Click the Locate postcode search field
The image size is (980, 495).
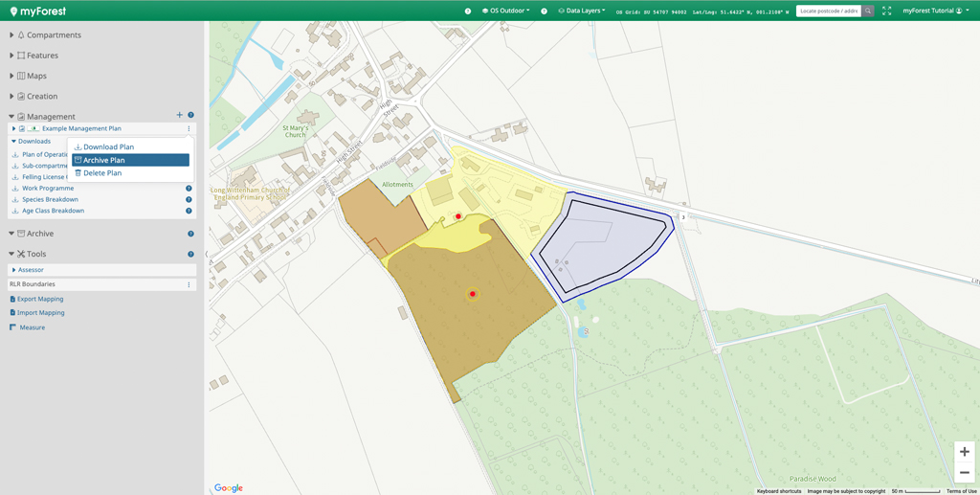[x=829, y=11]
